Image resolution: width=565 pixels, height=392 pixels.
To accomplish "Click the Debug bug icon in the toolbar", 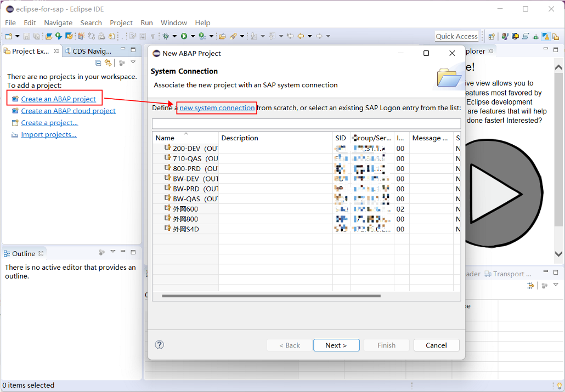I will point(166,36).
